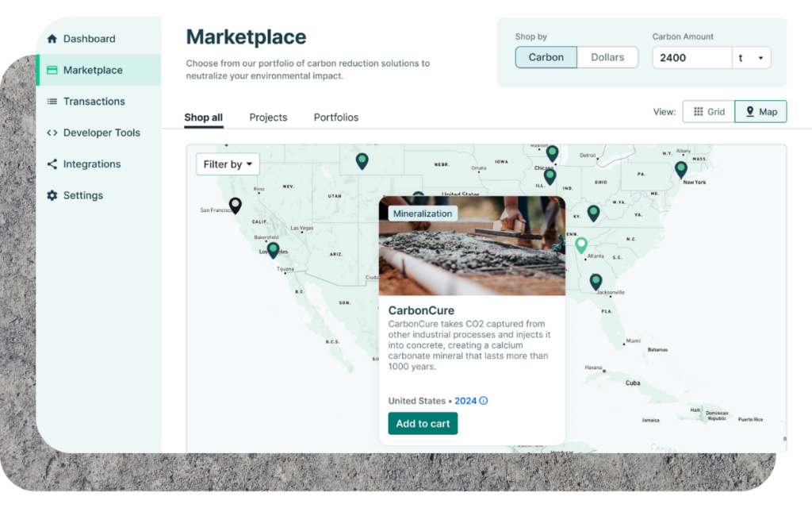Click the CarbonCure concrete photo

pyautogui.click(x=472, y=246)
